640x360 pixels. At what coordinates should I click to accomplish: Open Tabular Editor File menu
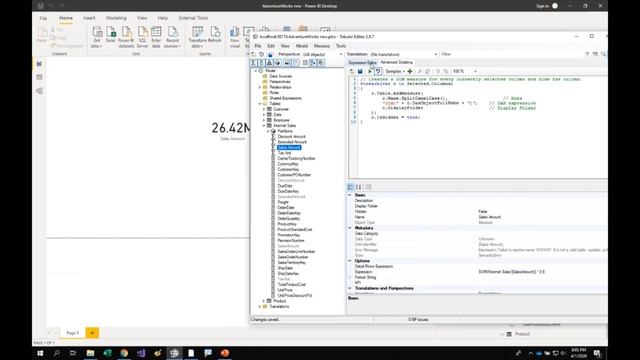[x=258, y=46]
